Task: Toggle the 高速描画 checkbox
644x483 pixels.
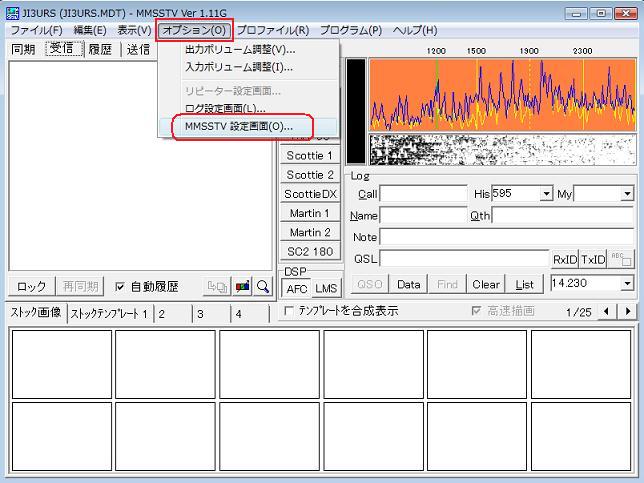Action: coord(476,311)
